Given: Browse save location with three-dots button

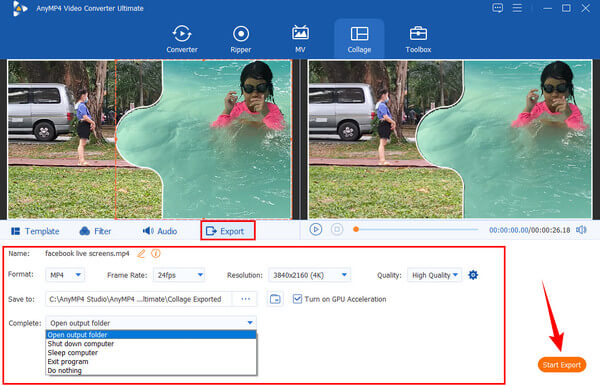Looking at the screenshot, I should (x=246, y=299).
